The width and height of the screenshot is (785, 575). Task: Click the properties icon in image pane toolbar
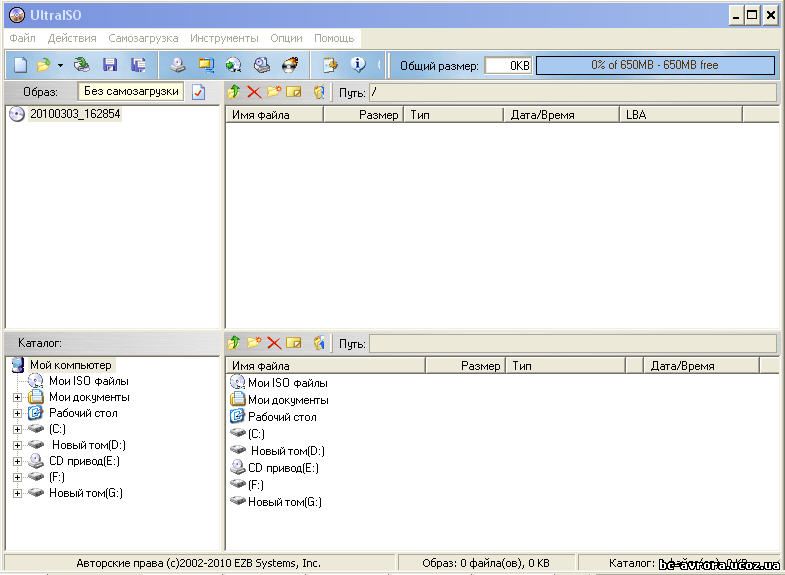[319, 92]
